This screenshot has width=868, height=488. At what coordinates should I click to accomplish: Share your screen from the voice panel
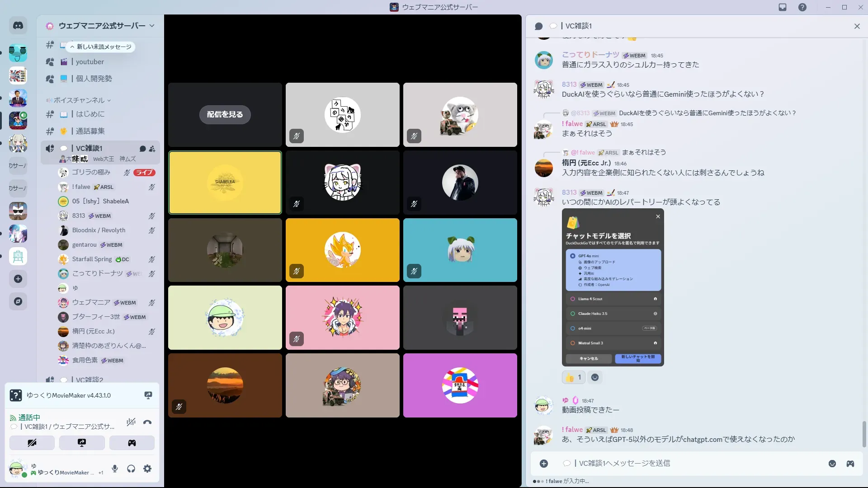(x=82, y=443)
